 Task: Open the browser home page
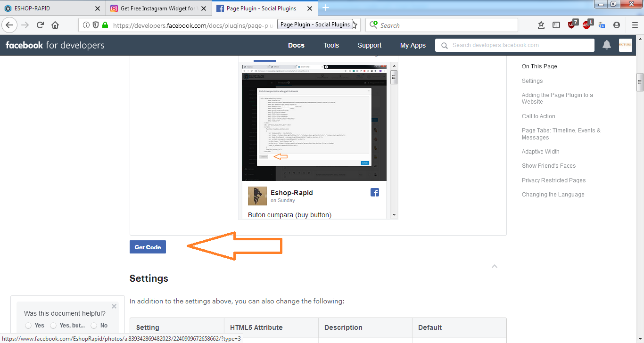[55, 25]
